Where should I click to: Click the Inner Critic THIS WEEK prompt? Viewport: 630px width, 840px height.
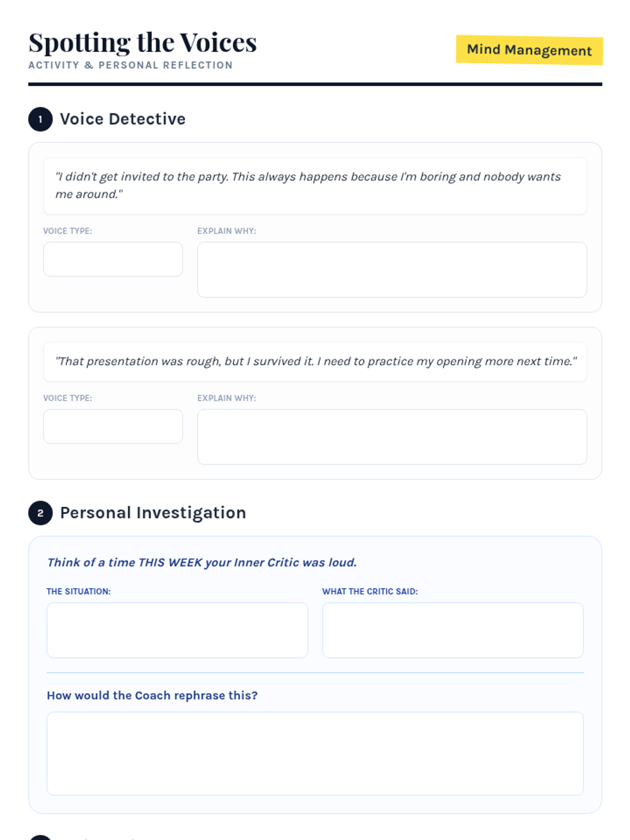[x=202, y=562]
